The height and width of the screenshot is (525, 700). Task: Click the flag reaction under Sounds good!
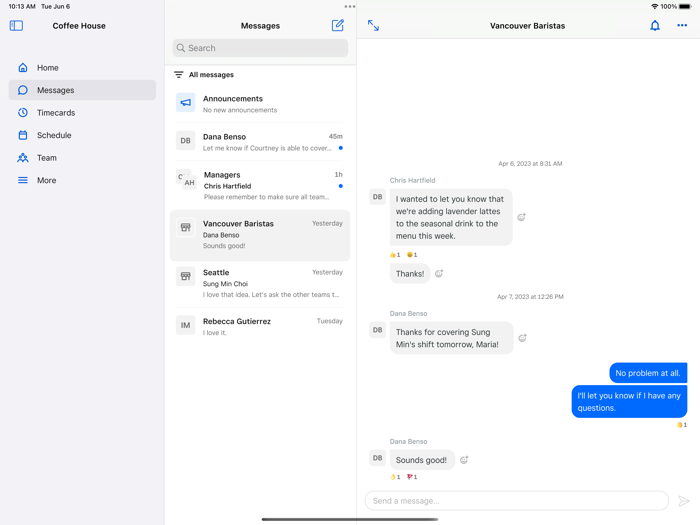(x=412, y=477)
